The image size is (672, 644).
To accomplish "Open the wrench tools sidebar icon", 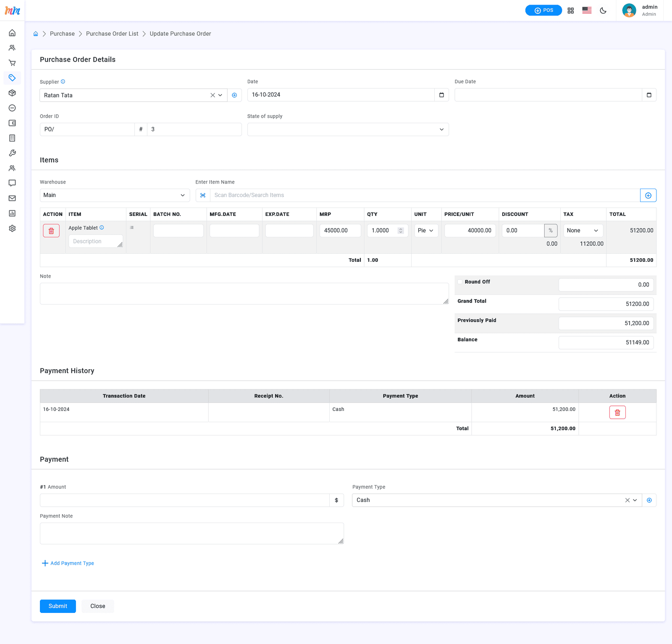I will pyautogui.click(x=12, y=153).
